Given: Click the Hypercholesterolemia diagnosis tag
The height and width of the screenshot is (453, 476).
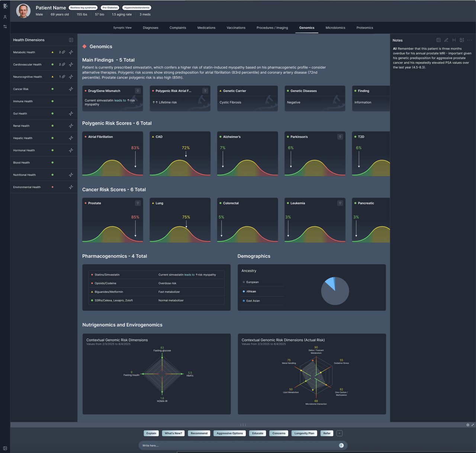Looking at the screenshot, I should tap(137, 8).
